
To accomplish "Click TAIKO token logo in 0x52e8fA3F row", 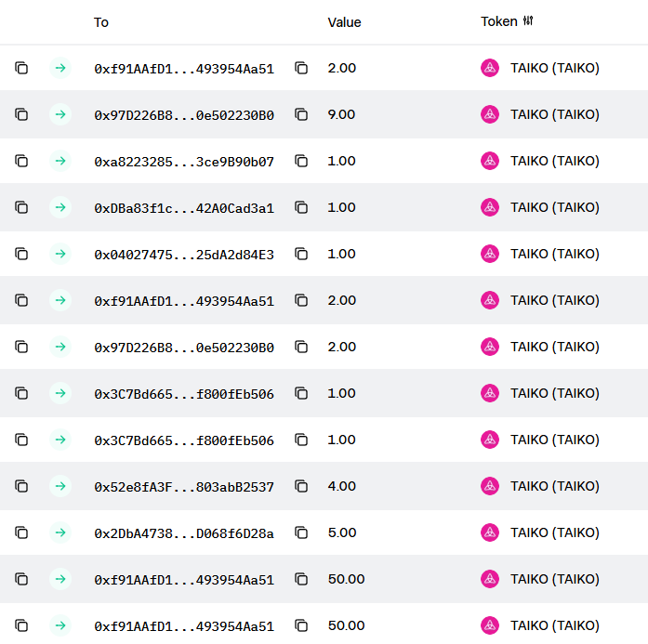I will tap(490, 486).
